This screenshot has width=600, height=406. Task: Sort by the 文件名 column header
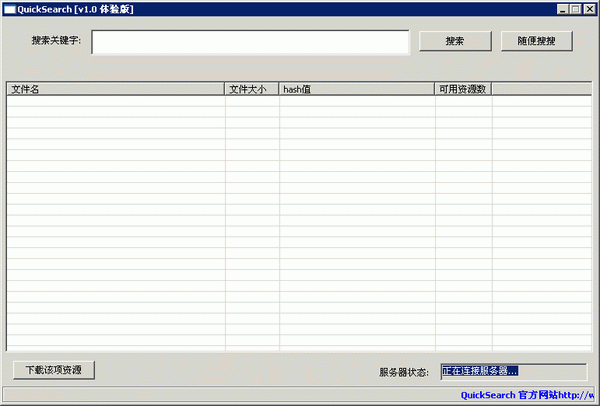(x=116, y=89)
